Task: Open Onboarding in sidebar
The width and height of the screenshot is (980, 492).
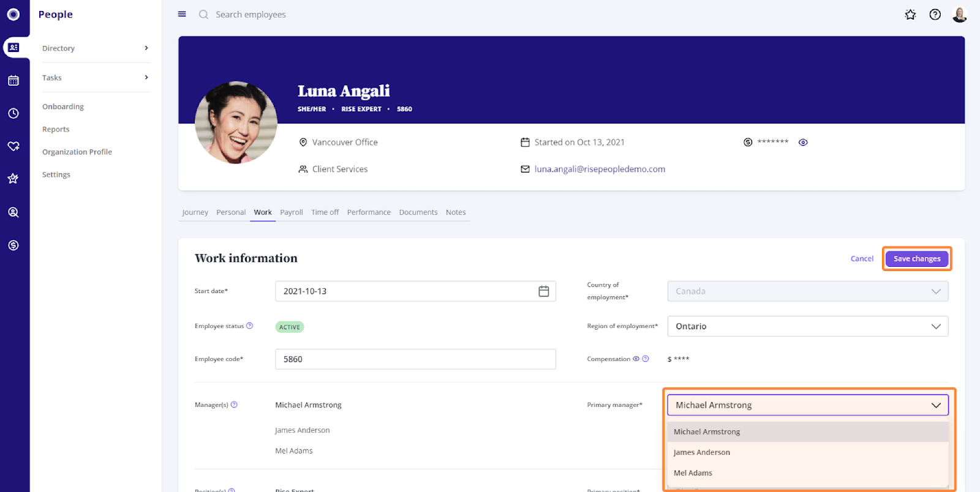Action: pyautogui.click(x=63, y=106)
